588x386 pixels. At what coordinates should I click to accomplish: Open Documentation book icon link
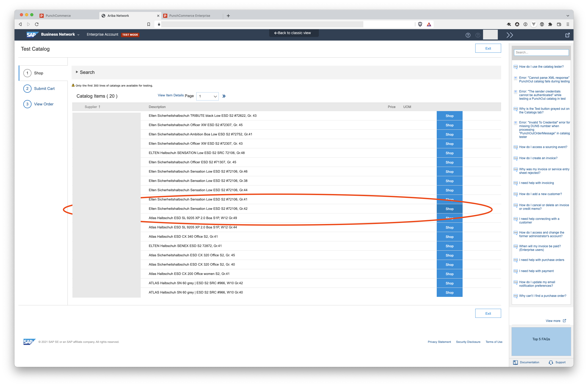(515, 362)
